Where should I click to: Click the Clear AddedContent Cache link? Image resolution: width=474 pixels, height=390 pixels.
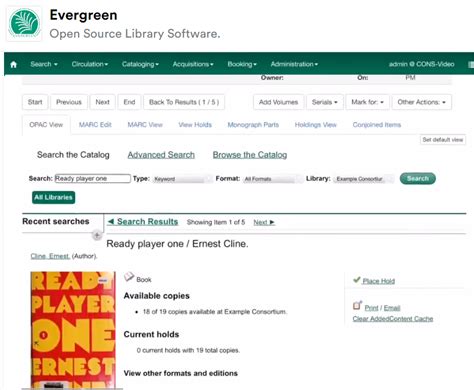tap(393, 319)
